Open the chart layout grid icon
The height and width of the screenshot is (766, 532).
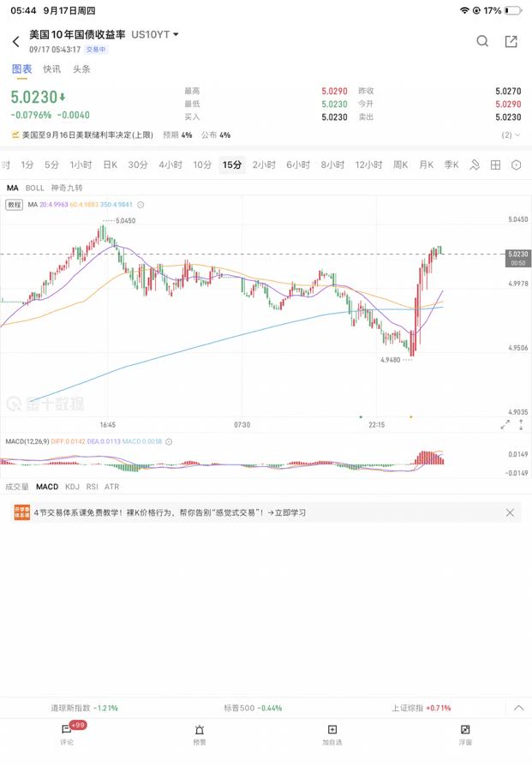pyautogui.click(x=495, y=165)
